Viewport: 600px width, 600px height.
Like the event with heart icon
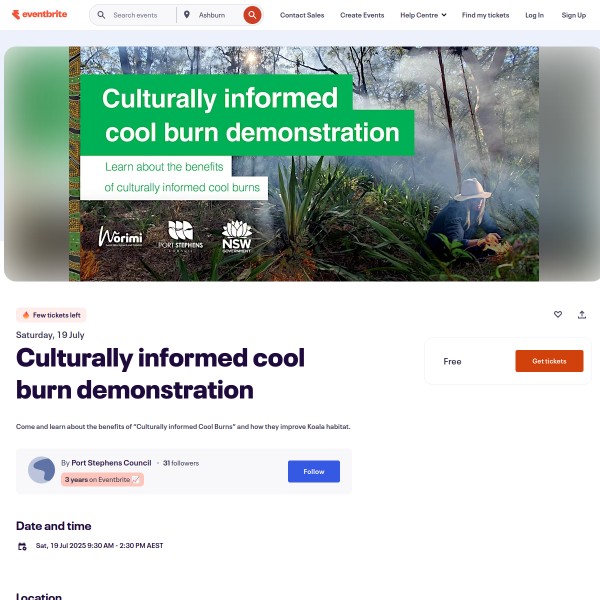pos(558,314)
